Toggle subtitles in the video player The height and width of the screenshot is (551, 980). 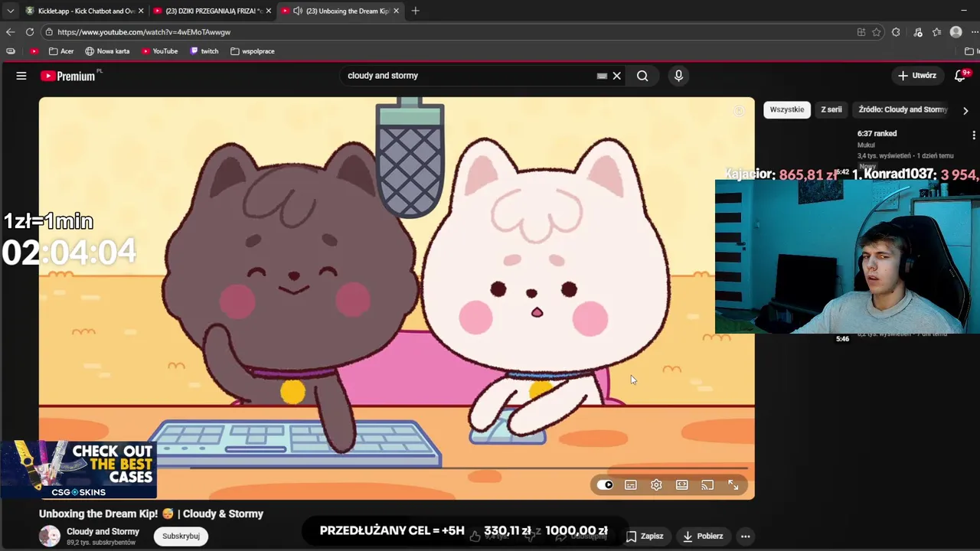tap(631, 485)
